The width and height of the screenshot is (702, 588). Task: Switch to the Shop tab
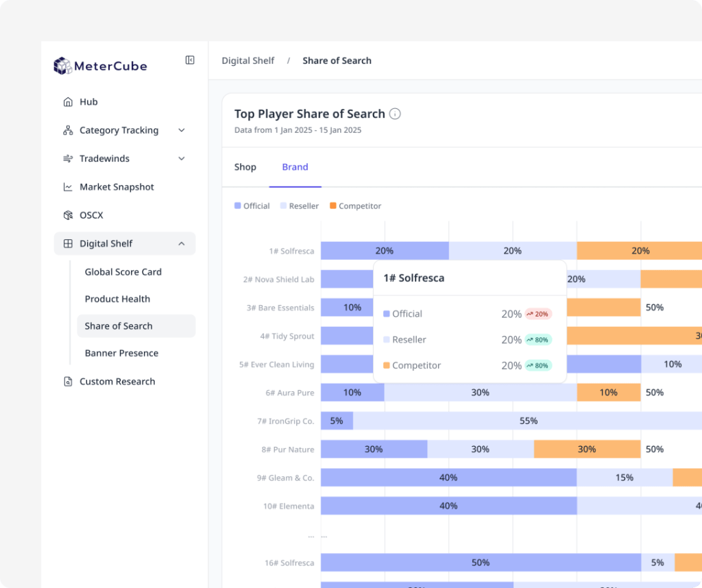pos(245,167)
